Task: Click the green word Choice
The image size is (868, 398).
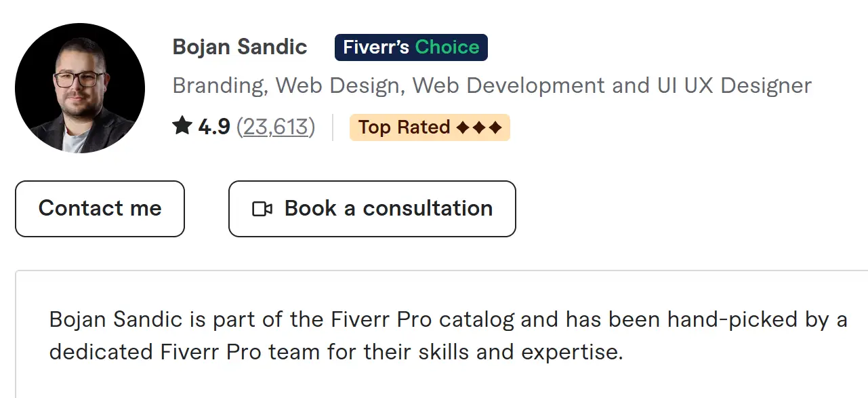Action: [447, 47]
